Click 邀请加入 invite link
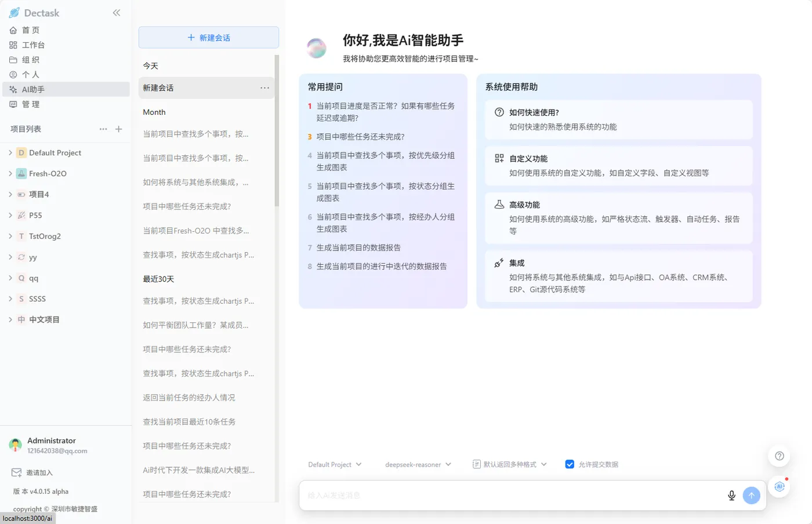The width and height of the screenshot is (812, 524). (32, 473)
